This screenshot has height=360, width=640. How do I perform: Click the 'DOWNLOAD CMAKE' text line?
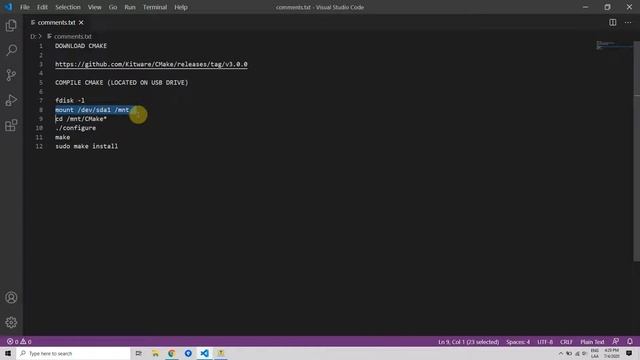click(x=81, y=46)
